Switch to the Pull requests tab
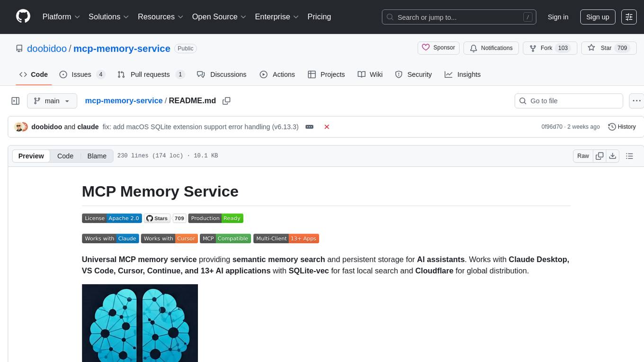 pos(151,74)
